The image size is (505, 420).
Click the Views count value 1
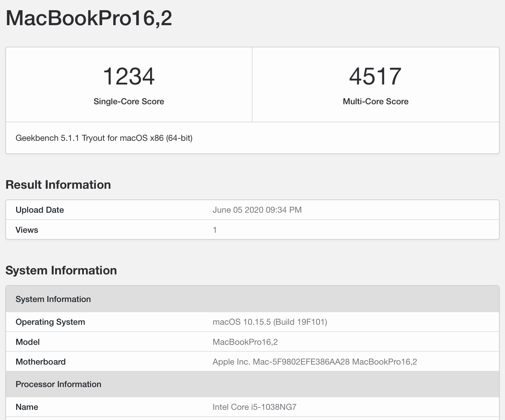[x=214, y=230]
